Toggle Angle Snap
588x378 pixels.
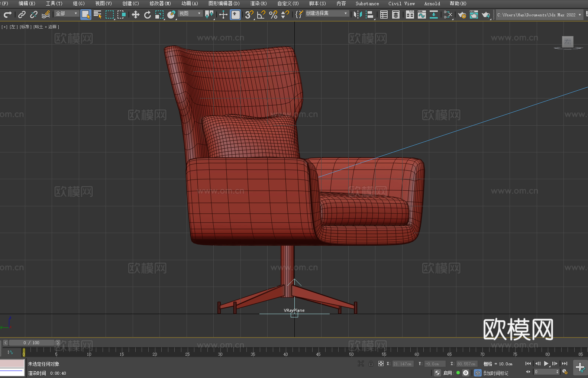pos(261,14)
